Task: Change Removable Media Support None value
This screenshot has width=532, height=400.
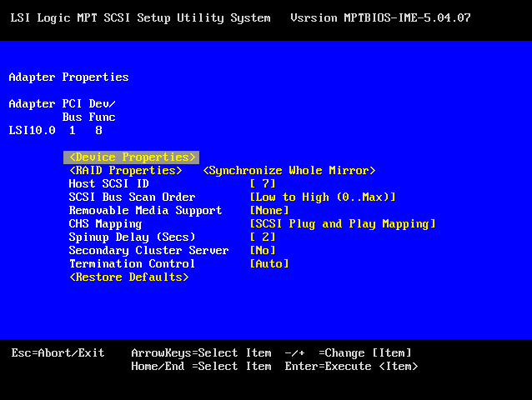Action: click(x=269, y=211)
